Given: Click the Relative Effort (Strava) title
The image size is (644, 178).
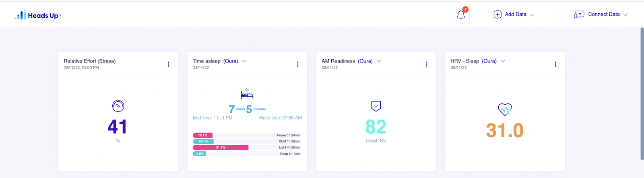Looking at the screenshot, I should (x=90, y=61).
